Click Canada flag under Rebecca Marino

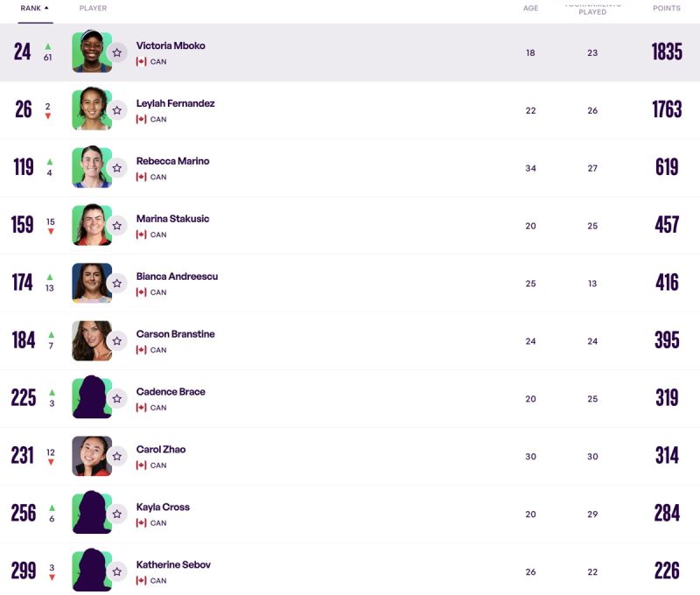tap(141, 177)
